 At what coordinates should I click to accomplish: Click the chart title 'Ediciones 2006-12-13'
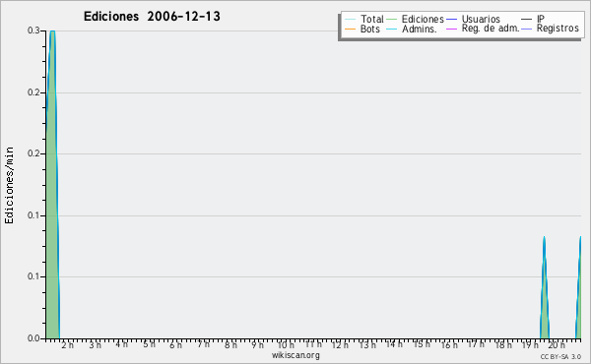(152, 17)
